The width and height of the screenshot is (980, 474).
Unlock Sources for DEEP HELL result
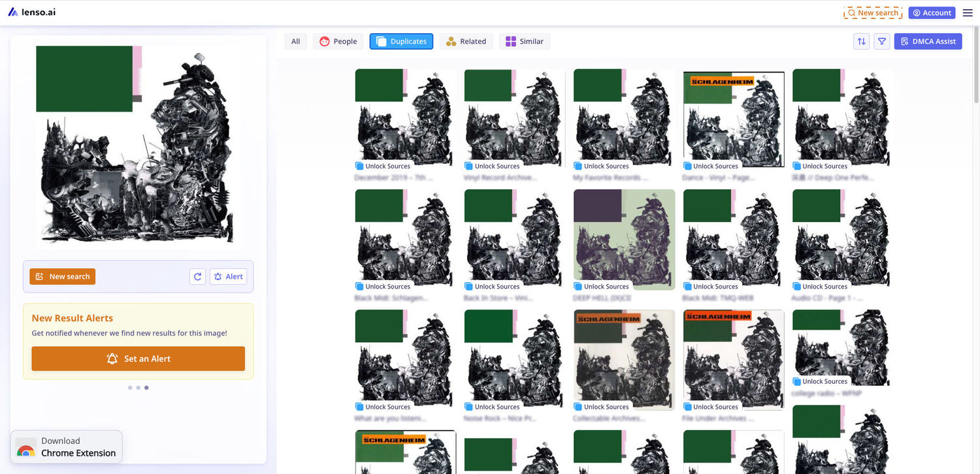(x=601, y=286)
